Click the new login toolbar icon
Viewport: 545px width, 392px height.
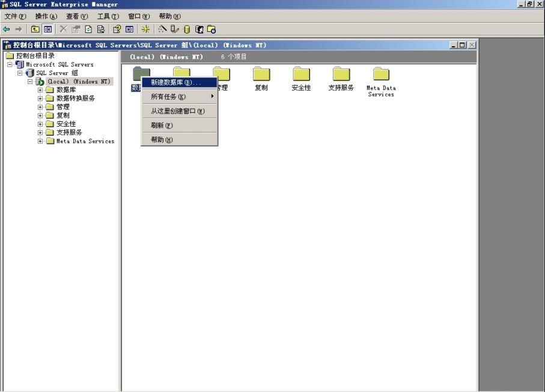[x=199, y=29]
